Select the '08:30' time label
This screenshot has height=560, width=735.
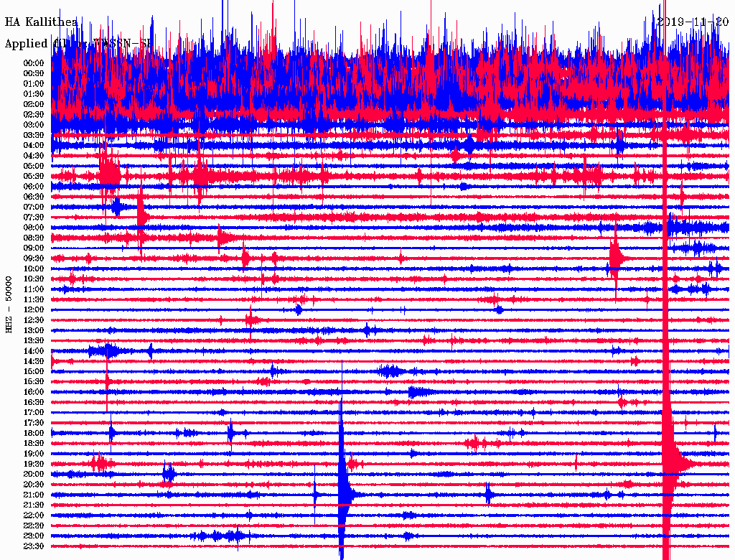click(34, 238)
